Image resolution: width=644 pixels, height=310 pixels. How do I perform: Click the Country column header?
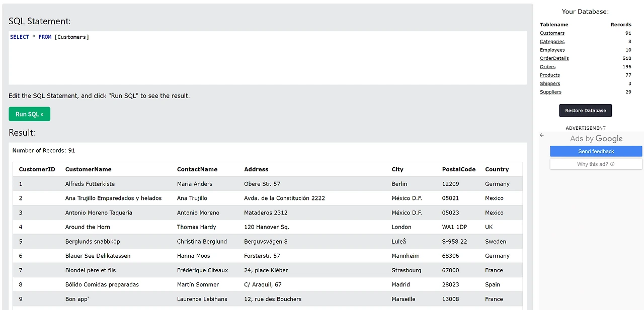point(497,169)
